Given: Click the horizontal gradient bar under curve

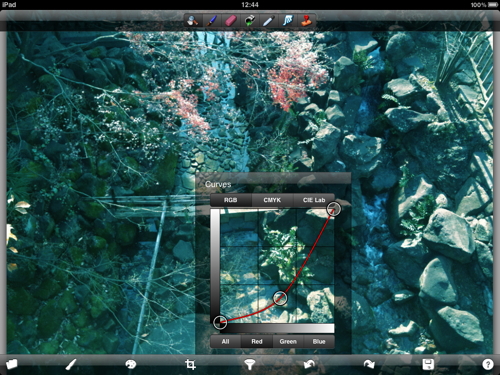Looking at the screenshot, I should [277, 328].
